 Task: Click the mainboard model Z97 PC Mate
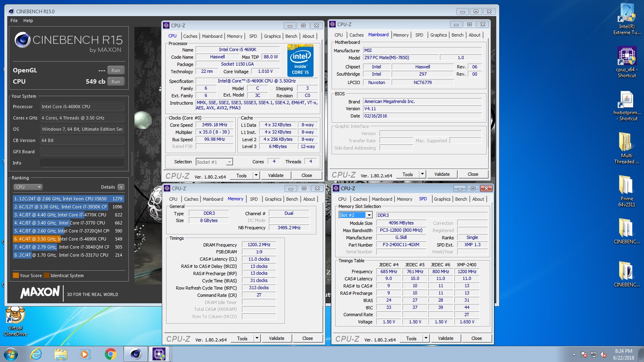click(400, 58)
